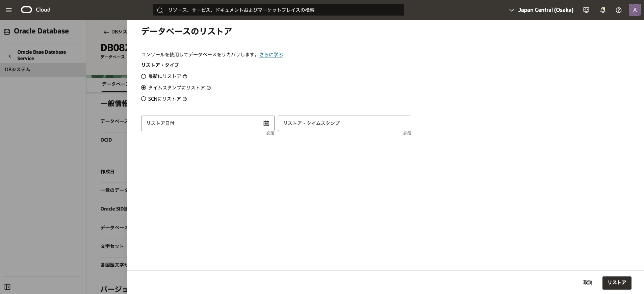The height and width of the screenshot is (294, 644).
Task: Open the user profile avatar
Action: click(635, 10)
